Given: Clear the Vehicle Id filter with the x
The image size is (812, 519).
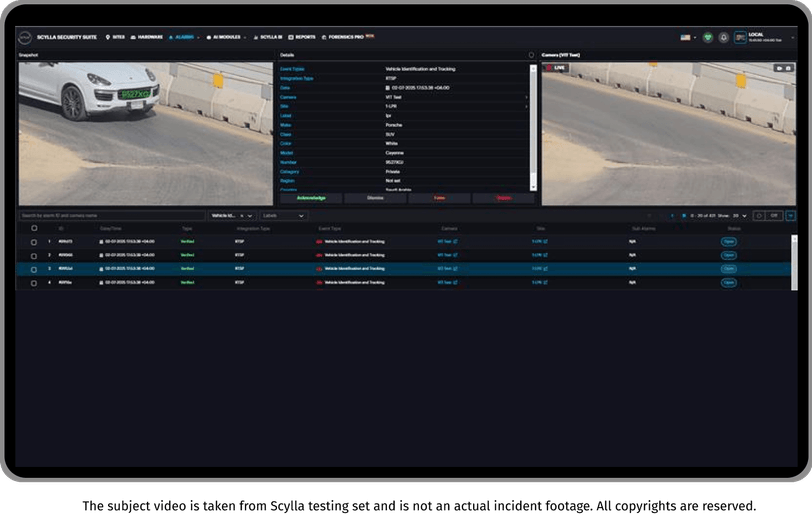Looking at the screenshot, I should (242, 215).
